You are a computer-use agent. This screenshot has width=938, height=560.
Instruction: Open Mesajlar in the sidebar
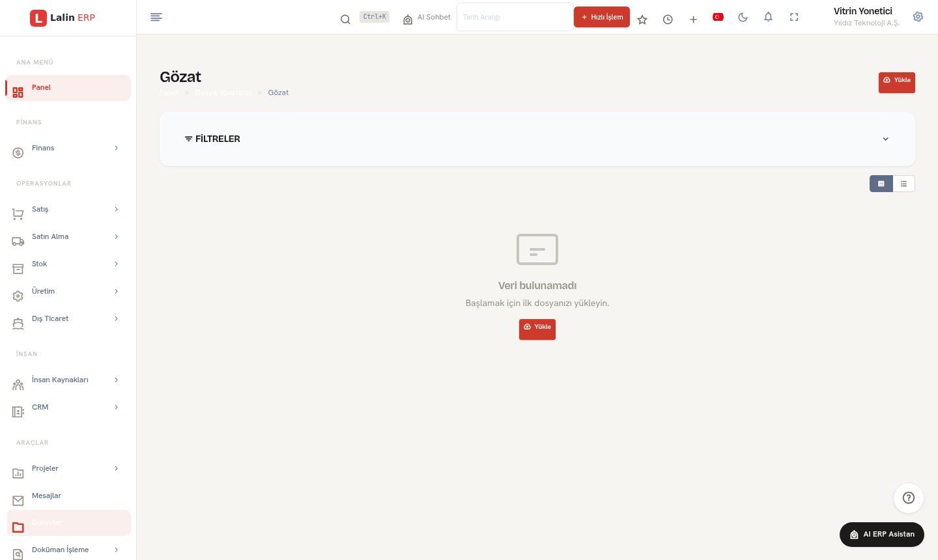(x=68, y=496)
